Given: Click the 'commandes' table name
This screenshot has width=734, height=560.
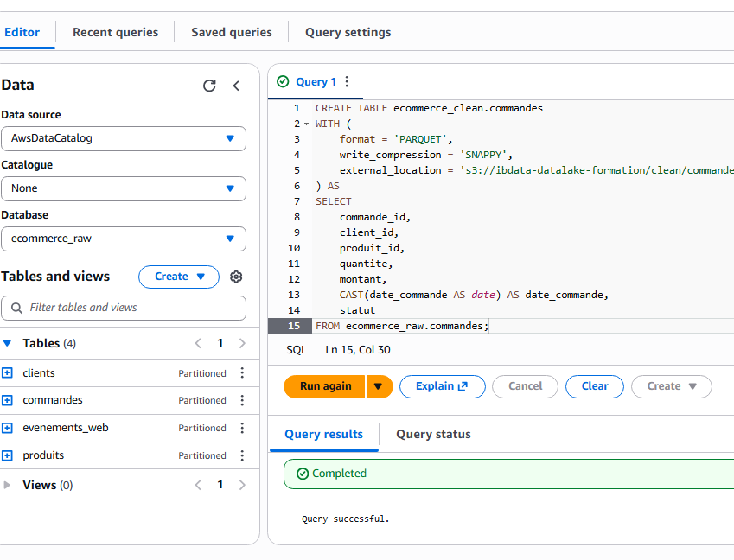Looking at the screenshot, I should coord(53,400).
